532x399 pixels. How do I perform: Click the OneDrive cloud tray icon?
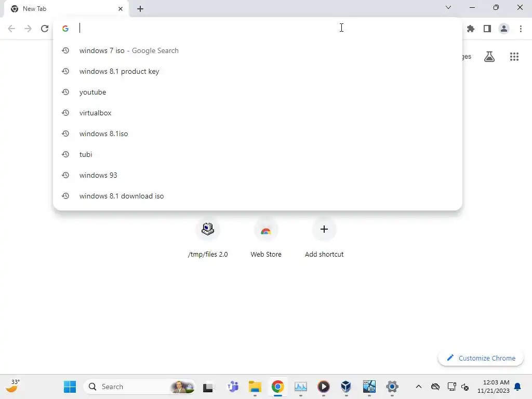(x=435, y=387)
